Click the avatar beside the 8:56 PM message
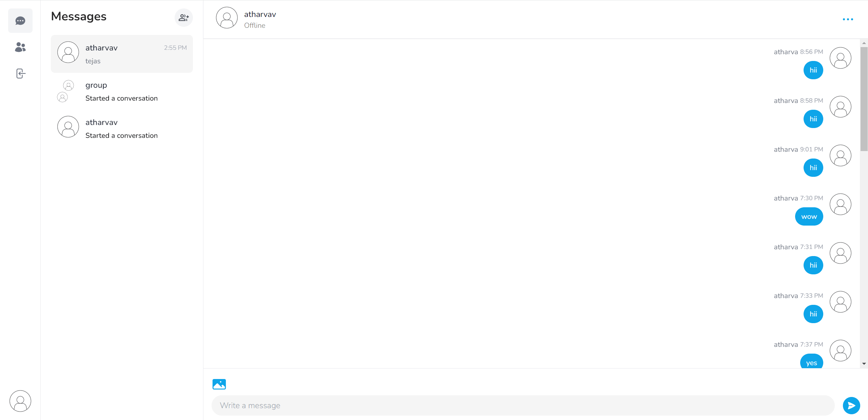The width and height of the screenshot is (868, 420). click(840, 58)
